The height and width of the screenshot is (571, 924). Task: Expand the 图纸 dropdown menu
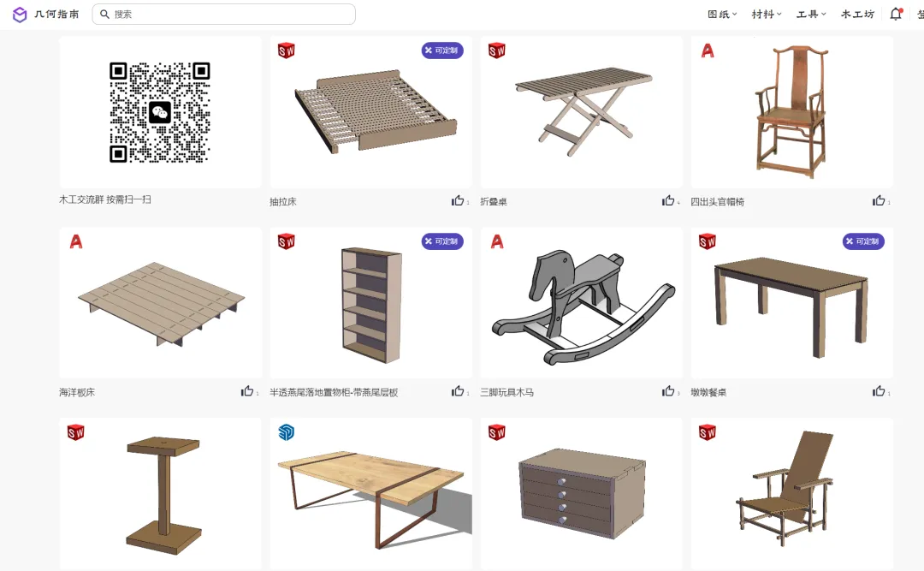[722, 15]
